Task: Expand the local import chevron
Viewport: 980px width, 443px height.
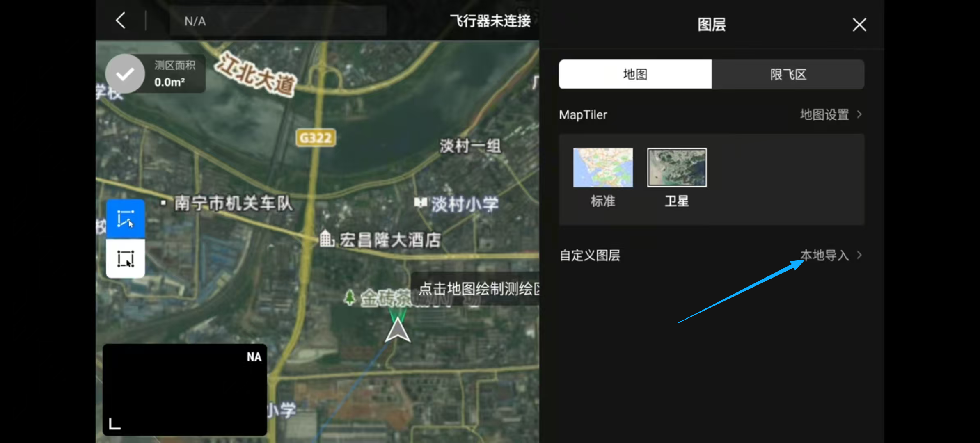Action: pos(859,255)
